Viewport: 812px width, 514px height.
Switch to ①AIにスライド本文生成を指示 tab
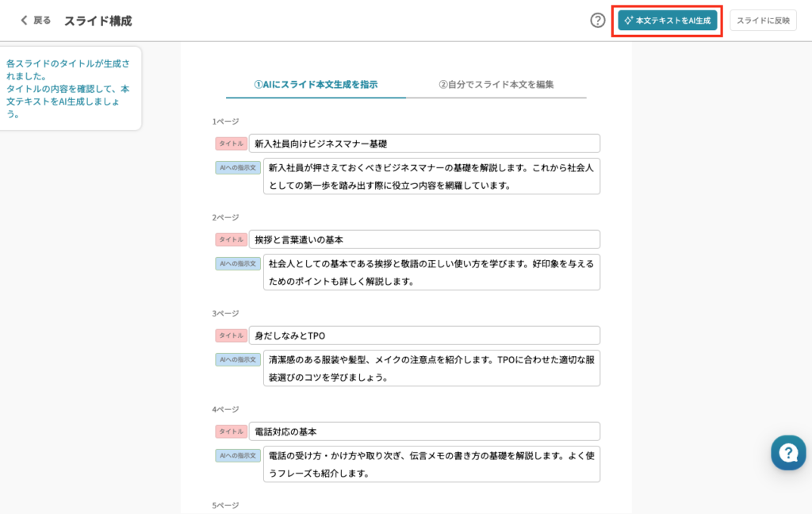point(316,84)
